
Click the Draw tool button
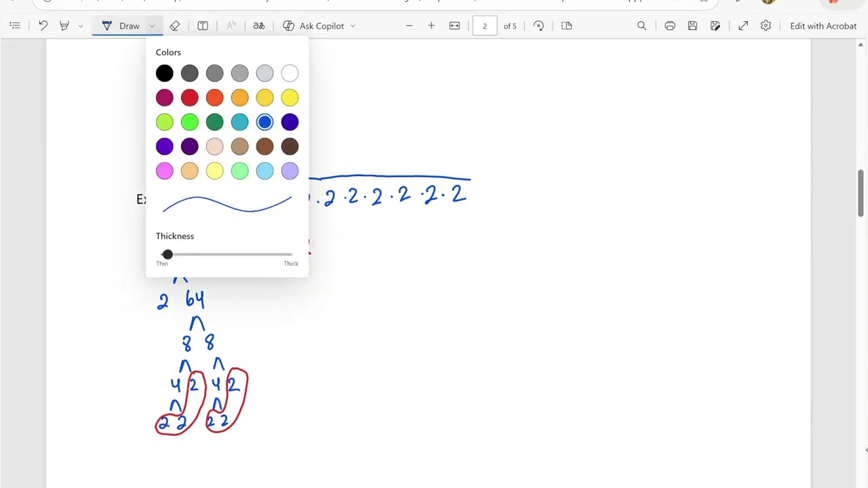121,26
